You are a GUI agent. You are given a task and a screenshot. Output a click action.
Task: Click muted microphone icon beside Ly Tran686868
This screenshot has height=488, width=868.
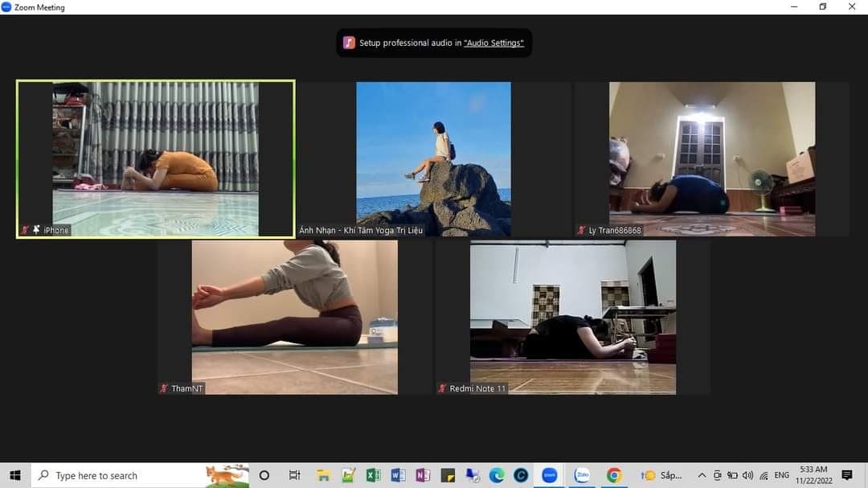(x=581, y=230)
